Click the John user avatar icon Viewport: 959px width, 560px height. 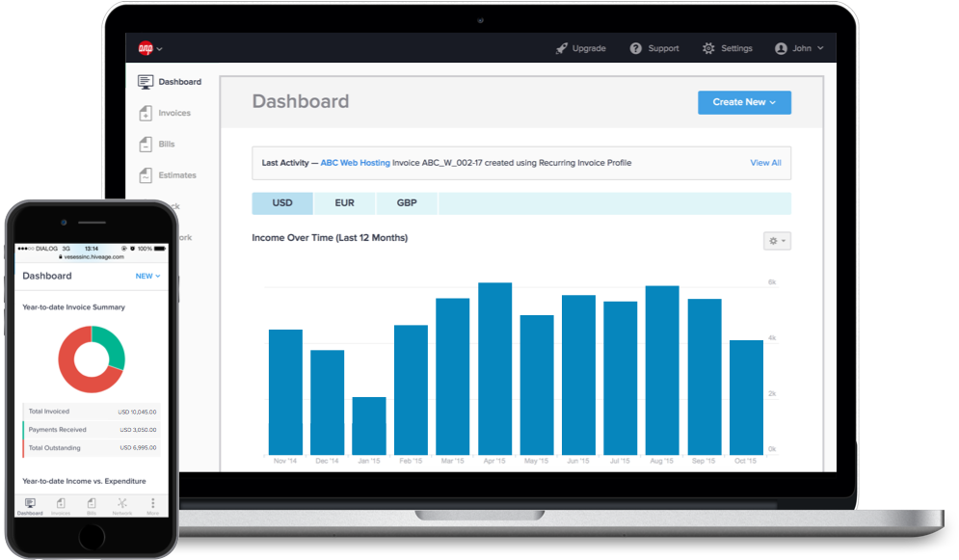(781, 48)
